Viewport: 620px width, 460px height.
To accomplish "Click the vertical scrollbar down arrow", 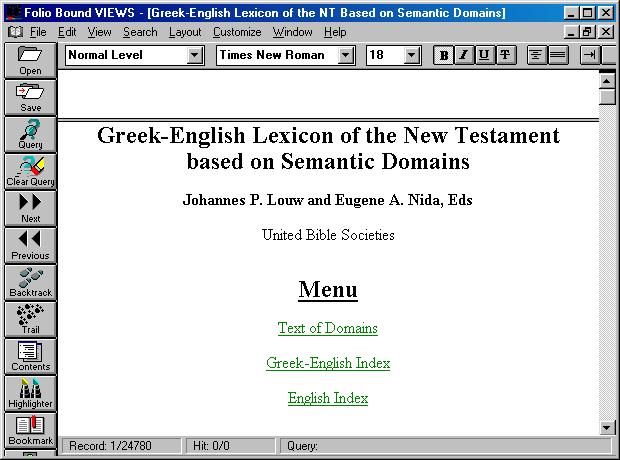I will [607, 427].
